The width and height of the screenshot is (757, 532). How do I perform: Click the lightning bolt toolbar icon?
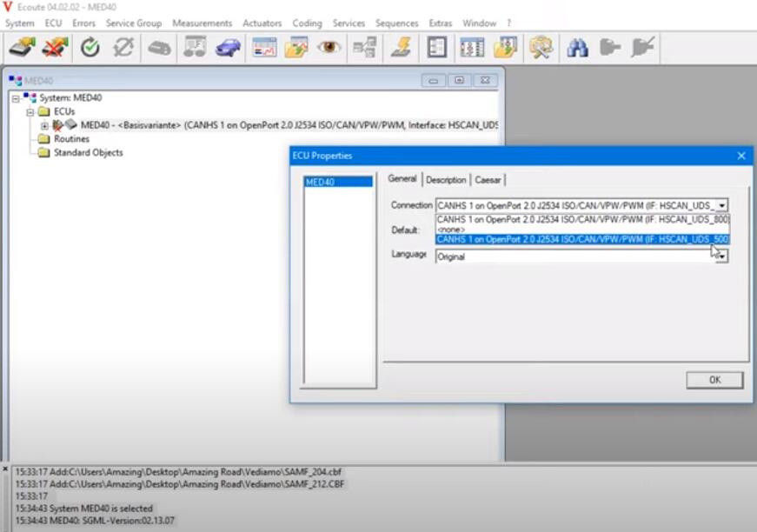pos(401,49)
